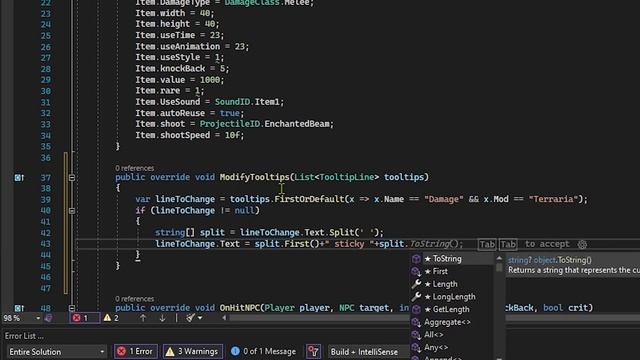Collapse the if block at line 40

coord(72,211)
